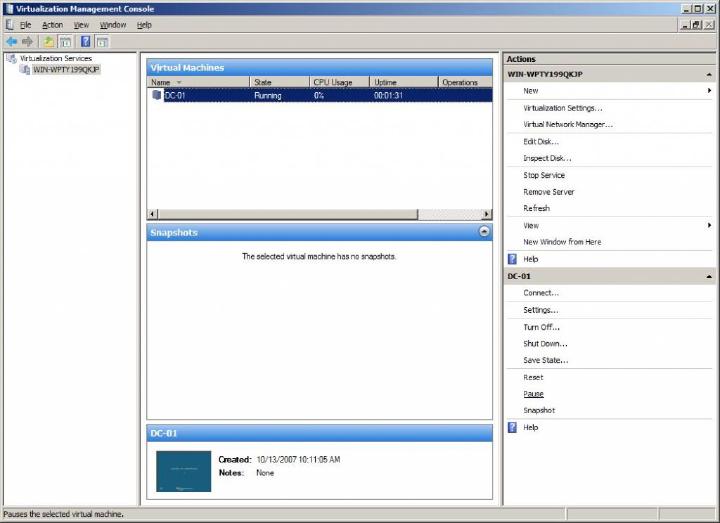Collapse the DC-01 actions section

(709, 276)
